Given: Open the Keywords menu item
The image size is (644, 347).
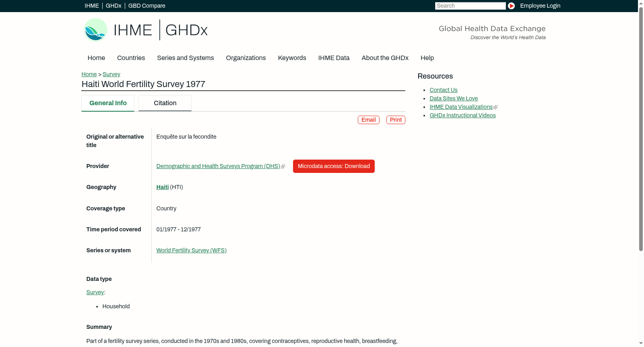Looking at the screenshot, I should 292,58.
